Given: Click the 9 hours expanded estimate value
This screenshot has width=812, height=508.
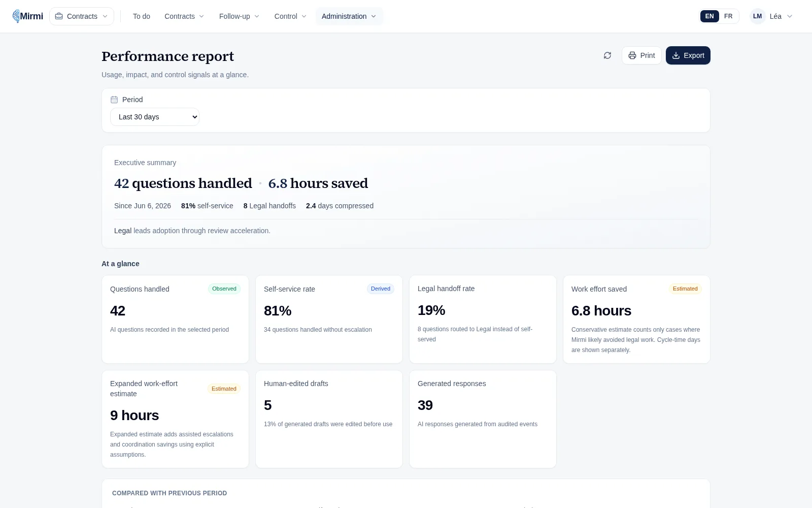Looking at the screenshot, I should tap(134, 415).
